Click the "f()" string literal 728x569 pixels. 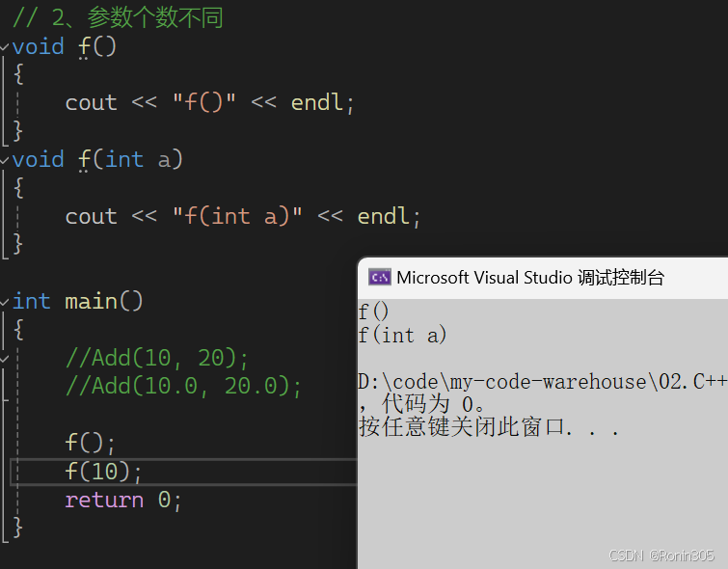tap(204, 102)
